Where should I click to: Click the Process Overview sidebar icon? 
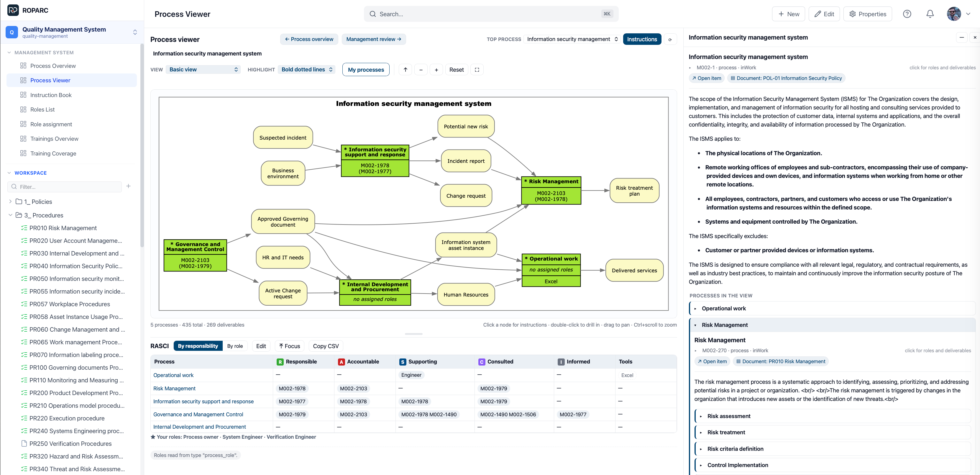pyautogui.click(x=23, y=65)
